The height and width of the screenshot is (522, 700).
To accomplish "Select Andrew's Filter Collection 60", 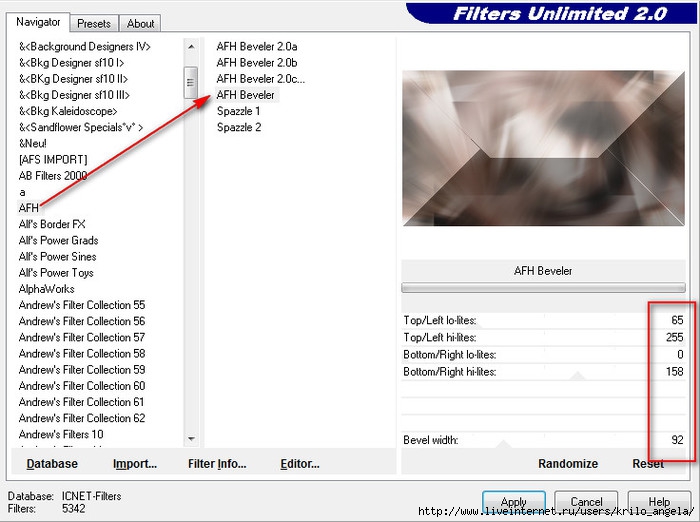I will pos(82,386).
